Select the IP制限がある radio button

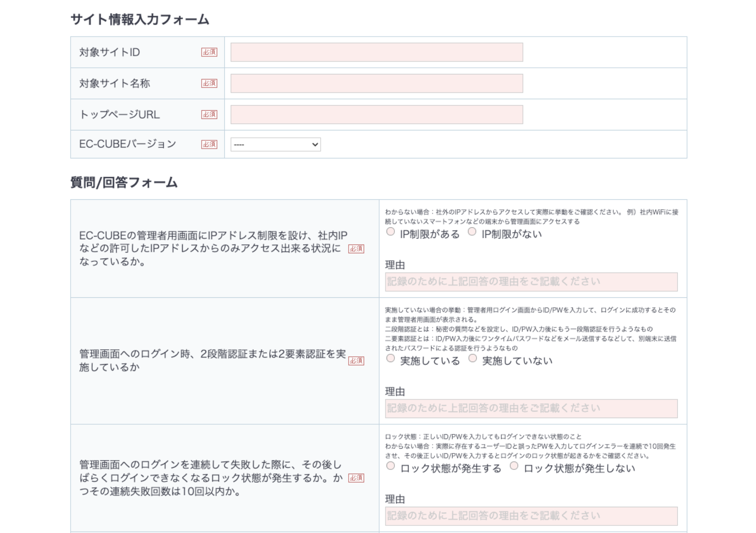(x=391, y=232)
